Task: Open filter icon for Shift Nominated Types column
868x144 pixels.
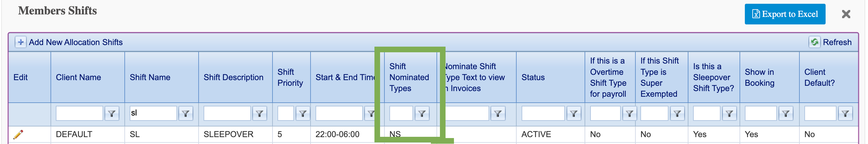Action: [422, 114]
